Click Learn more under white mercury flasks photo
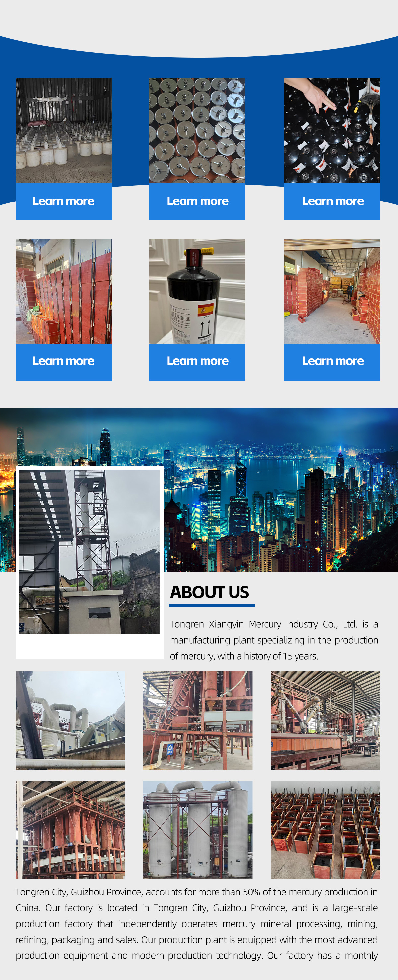Viewport: 398px width, 980px height. tap(64, 201)
